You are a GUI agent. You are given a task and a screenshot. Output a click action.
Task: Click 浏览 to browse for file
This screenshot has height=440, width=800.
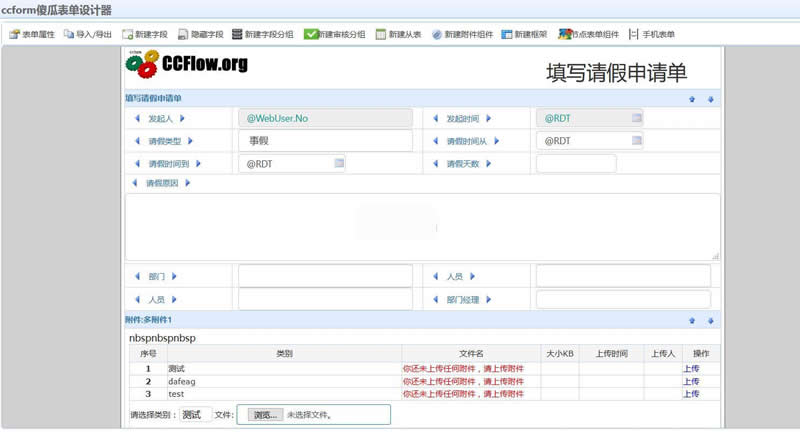click(x=264, y=414)
